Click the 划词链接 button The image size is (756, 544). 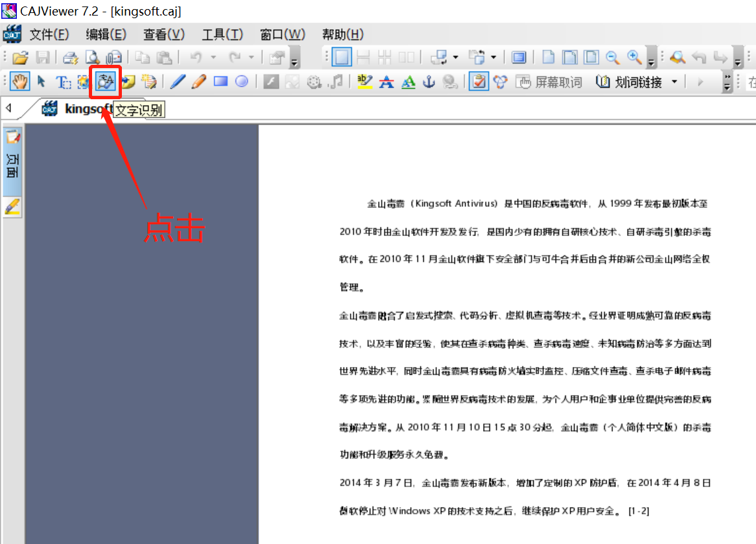click(x=629, y=82)
